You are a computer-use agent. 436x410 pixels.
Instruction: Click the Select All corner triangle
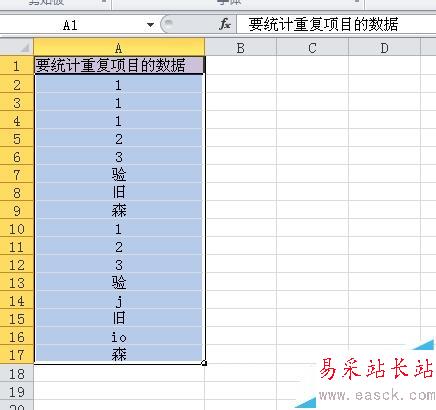(x=17, y=47)
